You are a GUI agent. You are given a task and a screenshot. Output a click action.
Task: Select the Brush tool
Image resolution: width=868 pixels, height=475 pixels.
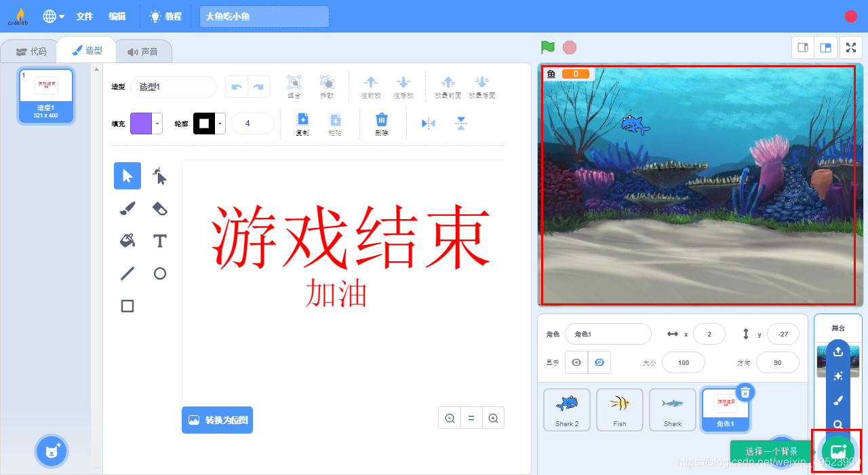[127, 208]
